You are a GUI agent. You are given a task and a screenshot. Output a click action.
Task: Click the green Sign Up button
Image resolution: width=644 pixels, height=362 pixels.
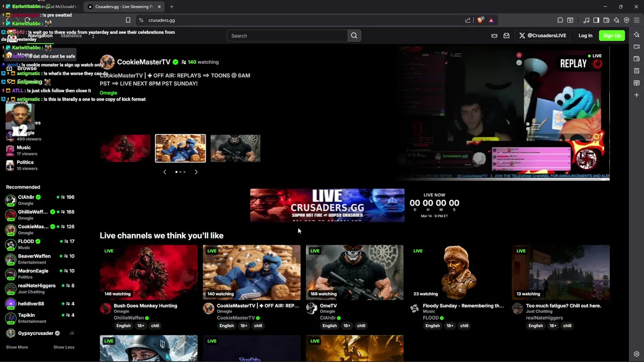pos(612,36)
